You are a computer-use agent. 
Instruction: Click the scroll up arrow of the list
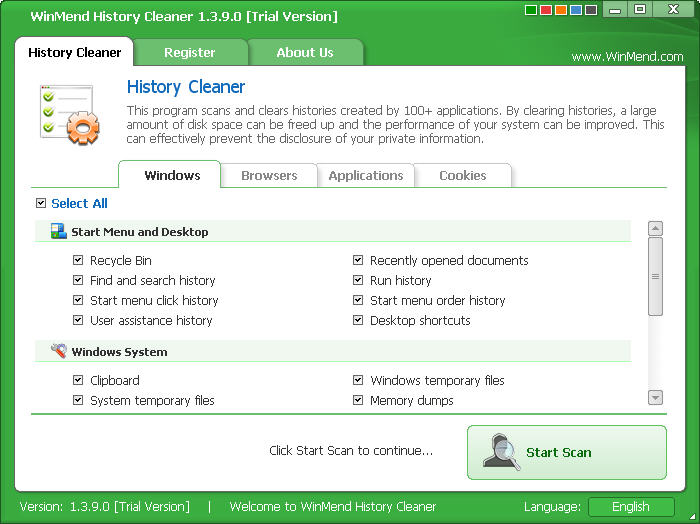655,229
